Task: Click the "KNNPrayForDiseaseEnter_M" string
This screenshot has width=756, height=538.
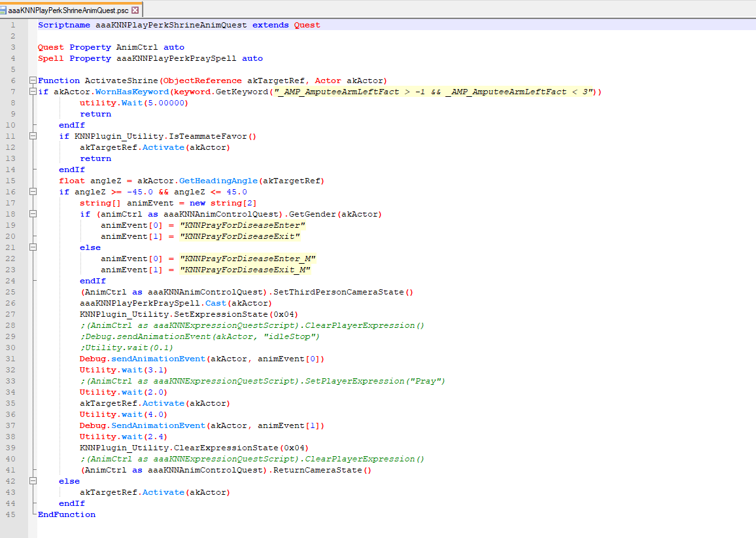Action: click(x=247, y=259)
